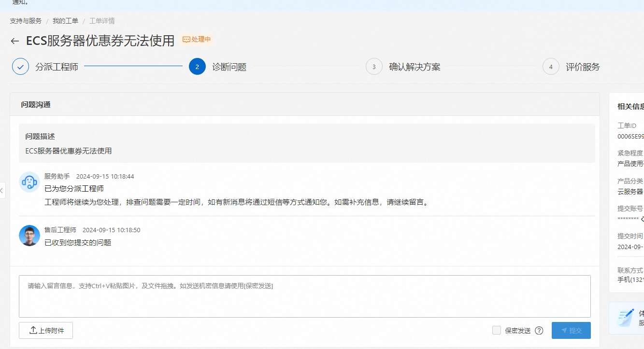644x349 pixels.
Task: Click the 售后工程师 profile photo
Action: tap(29, 236)
